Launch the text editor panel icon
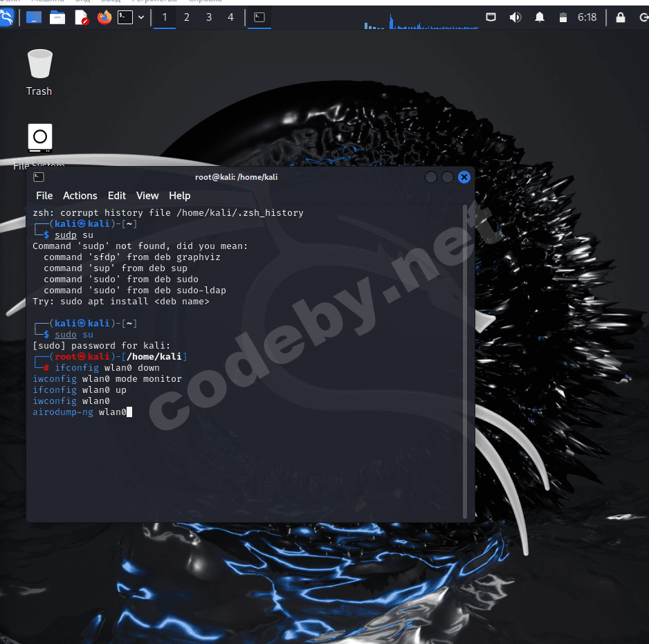 click(x=81, y=17)
